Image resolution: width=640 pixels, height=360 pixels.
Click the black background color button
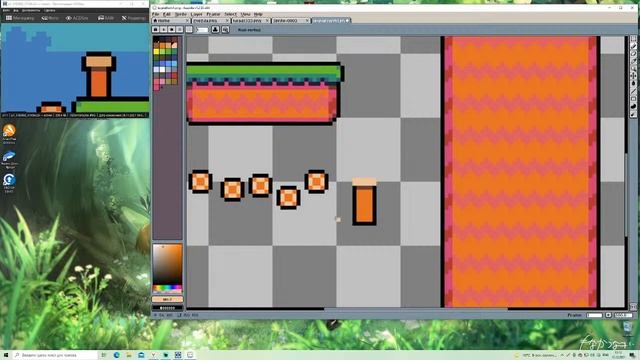click(167, 308)
